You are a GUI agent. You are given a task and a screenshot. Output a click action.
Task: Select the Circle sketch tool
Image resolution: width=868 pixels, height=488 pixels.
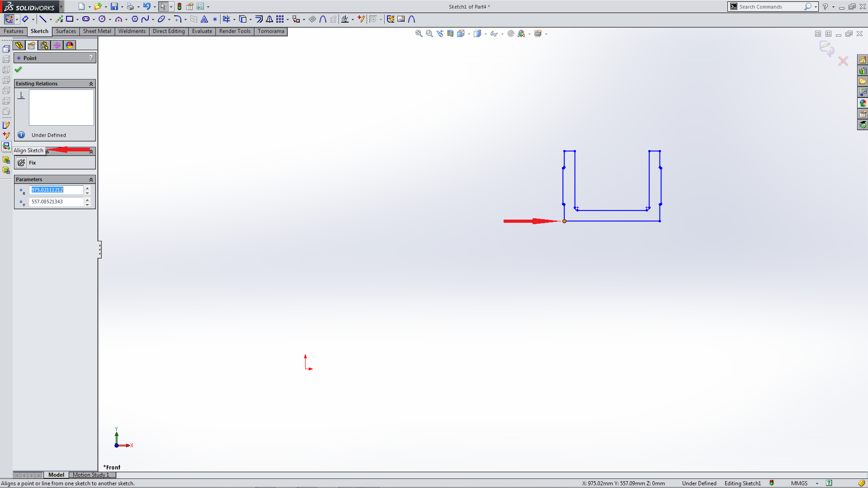tap(102, 19)
